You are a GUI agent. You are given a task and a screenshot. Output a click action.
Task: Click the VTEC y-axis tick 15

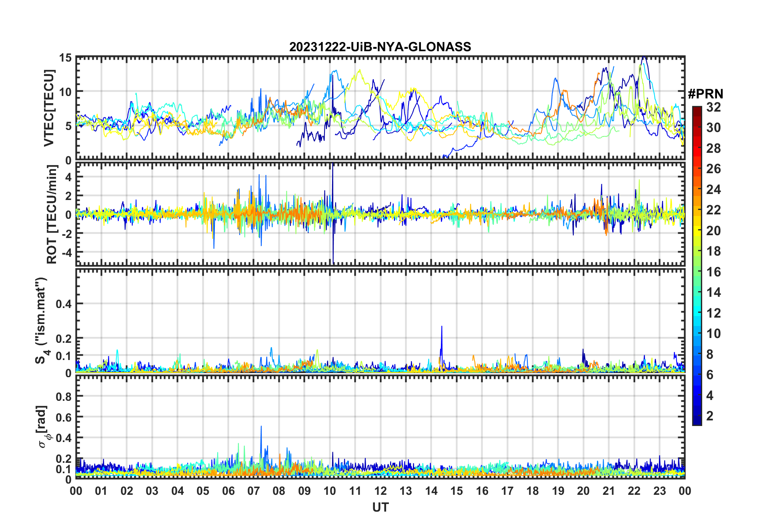point(66,58)
